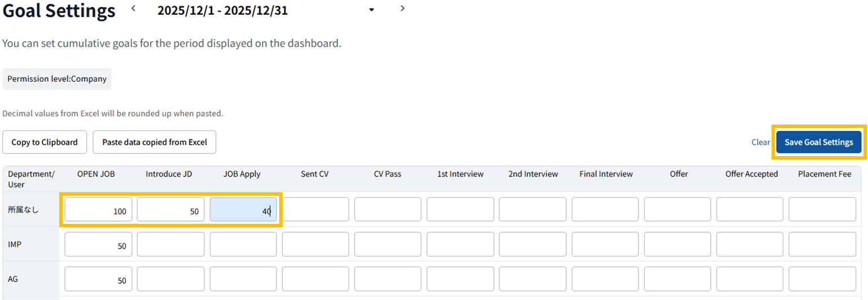Select OPEN JOB field for AG
Image resolution: width=868 pixels, height=300 pixels.
click(x=98, y=278)
